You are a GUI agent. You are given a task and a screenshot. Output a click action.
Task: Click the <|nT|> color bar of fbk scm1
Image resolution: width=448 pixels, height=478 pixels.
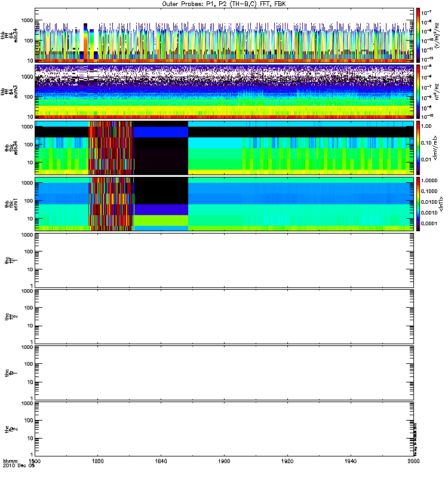[x=418, y=204]
